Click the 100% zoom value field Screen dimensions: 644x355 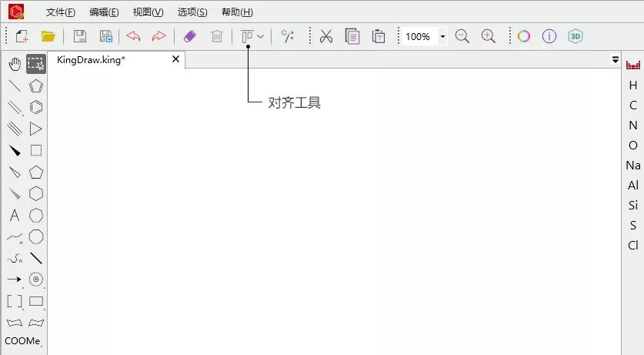[420, 36]
